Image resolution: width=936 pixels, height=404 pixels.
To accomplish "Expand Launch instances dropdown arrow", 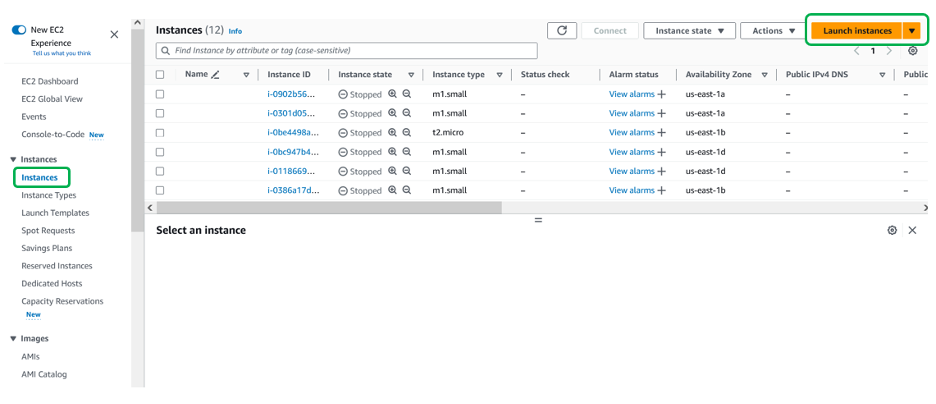I will click(x=912, y=31).
